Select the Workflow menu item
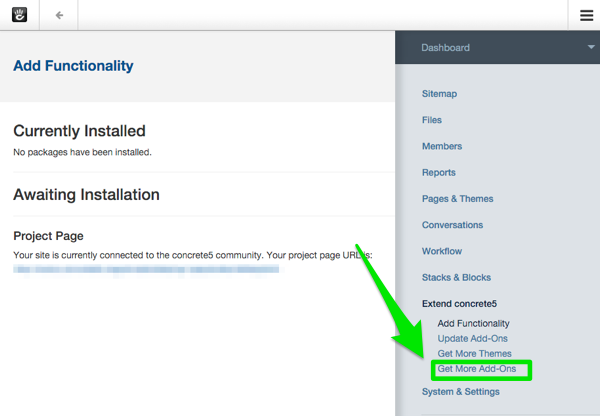Image resolution: width=600 pixels, height=416 pixels. (x=442, y=251)
